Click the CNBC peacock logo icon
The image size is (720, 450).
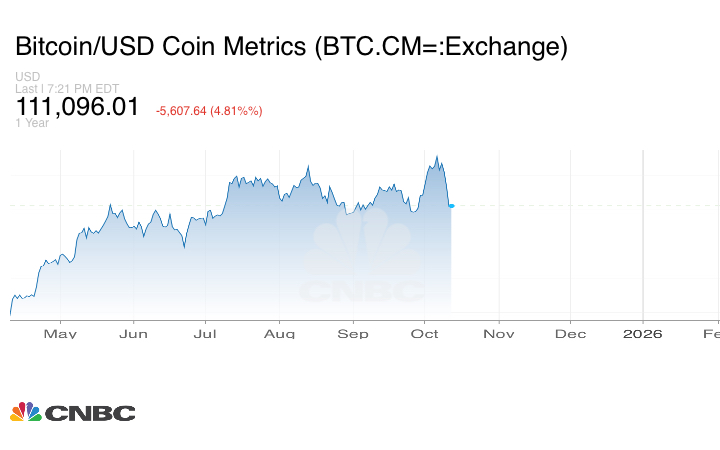[25, 412]
